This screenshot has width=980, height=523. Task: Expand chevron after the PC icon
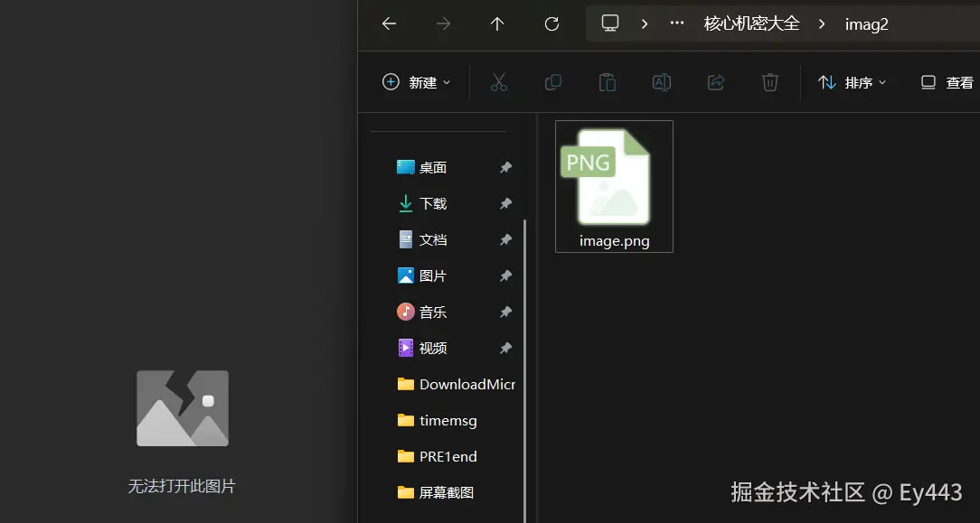coord(645,23)
